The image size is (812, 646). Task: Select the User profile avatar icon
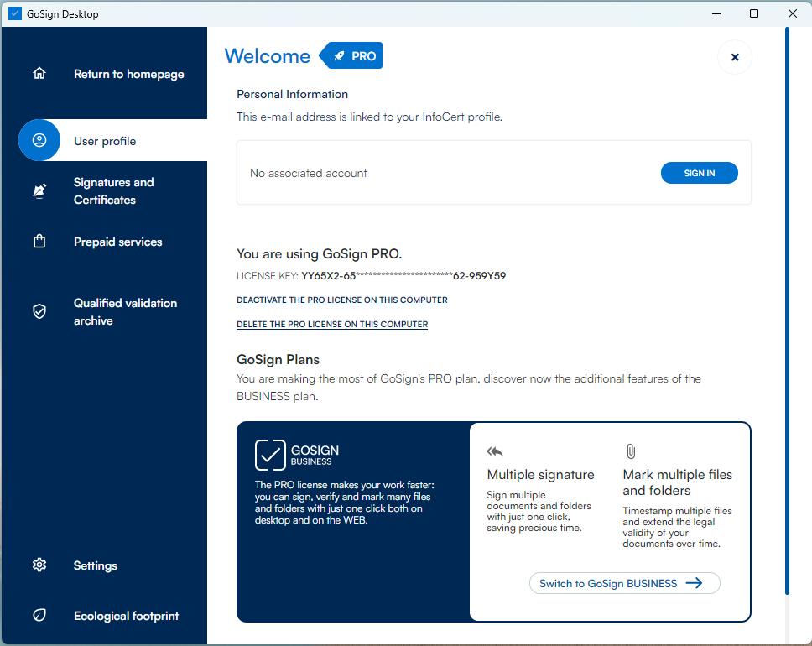pyautogui.click(x=39, y=141)
